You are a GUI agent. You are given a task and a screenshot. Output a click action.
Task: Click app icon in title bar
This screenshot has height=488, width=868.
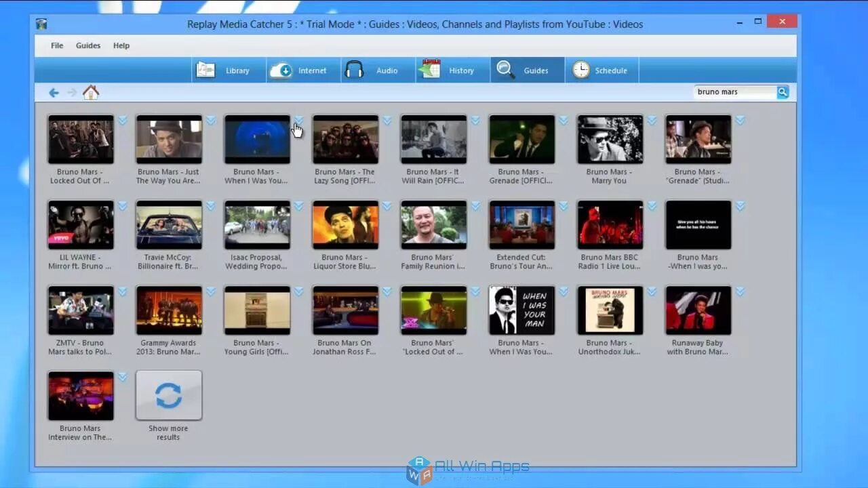(42, 24)
